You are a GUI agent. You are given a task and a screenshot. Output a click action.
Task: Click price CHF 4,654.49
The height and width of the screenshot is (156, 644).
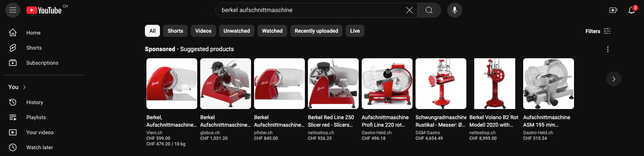429,138
